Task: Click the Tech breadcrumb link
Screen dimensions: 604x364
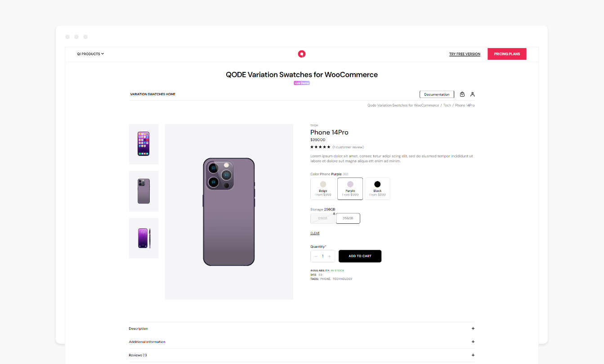Action: coord(447,105)
